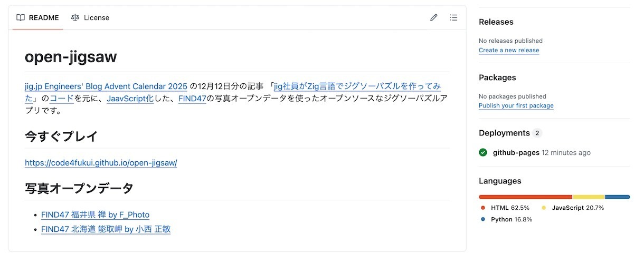Click the JaavScript化 link
Screen dimensions: 644x263
[x=130, y=99]
